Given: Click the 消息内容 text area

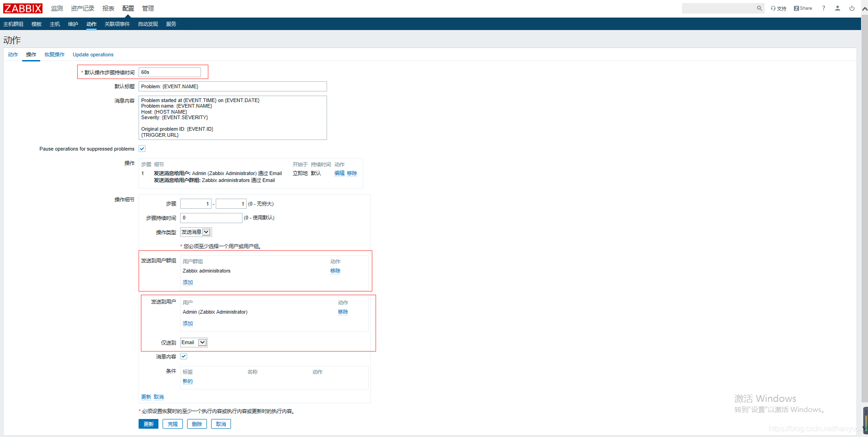Looking at the screenshot, I should tap(233, 118).
